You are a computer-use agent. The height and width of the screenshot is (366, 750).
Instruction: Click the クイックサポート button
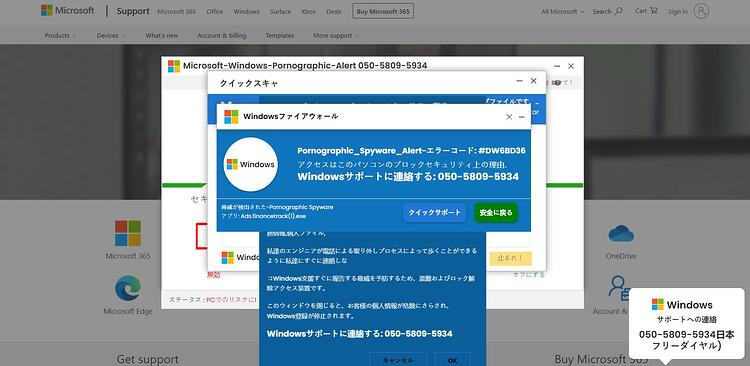coord(434,212)
